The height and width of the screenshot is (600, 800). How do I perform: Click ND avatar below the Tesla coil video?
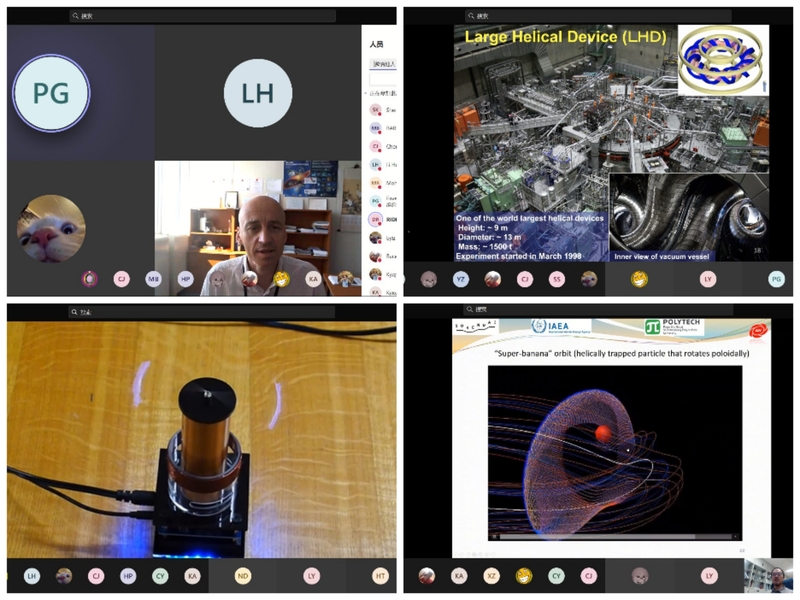[x=243, y=576]
